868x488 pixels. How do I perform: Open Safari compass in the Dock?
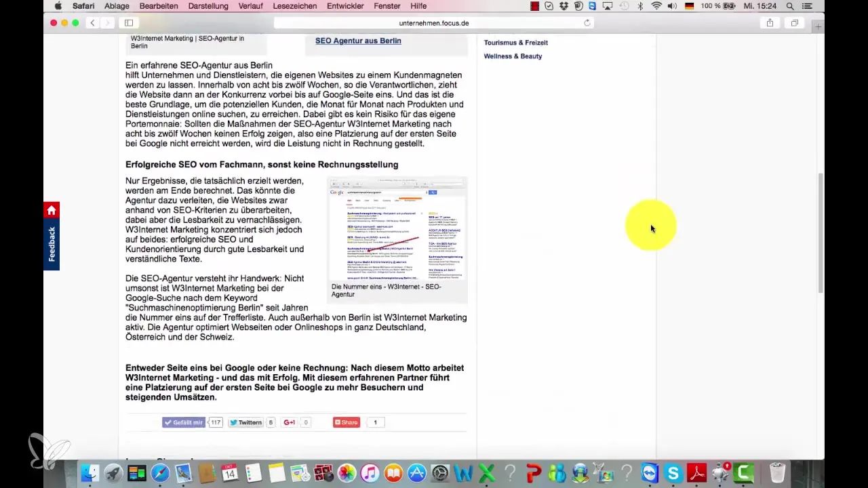[160, 472]
